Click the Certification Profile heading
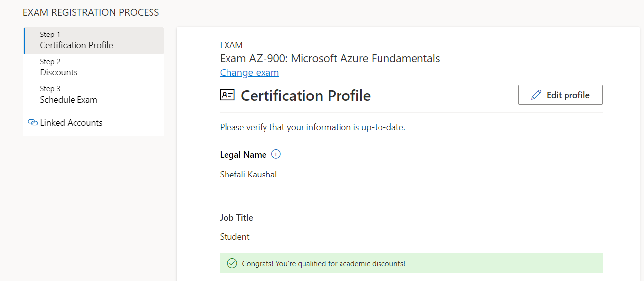The width and height of the screenshot is (644, 281). tap(305, 95)
